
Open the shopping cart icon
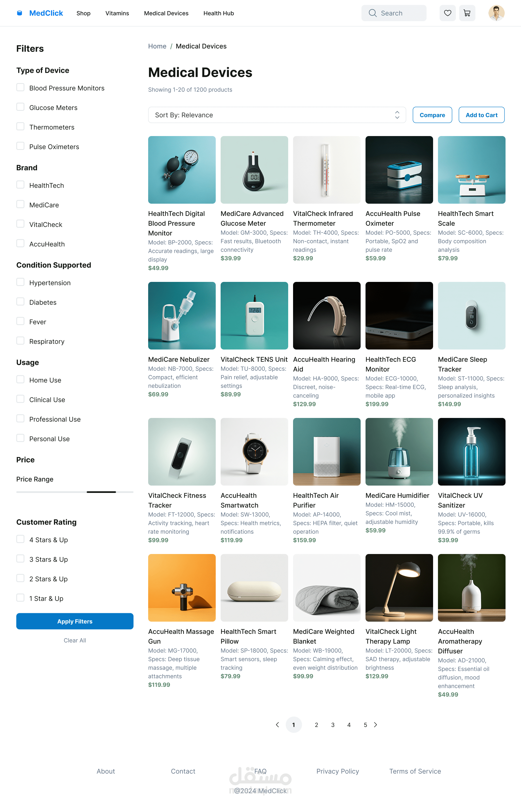[467, 13]
